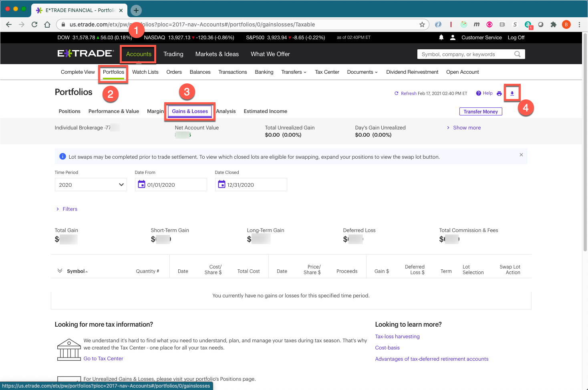The height and width of the screenshot is (390, 588).
Task: Open Customer Service
Action: pyautogui.click(x=481, y=37)
